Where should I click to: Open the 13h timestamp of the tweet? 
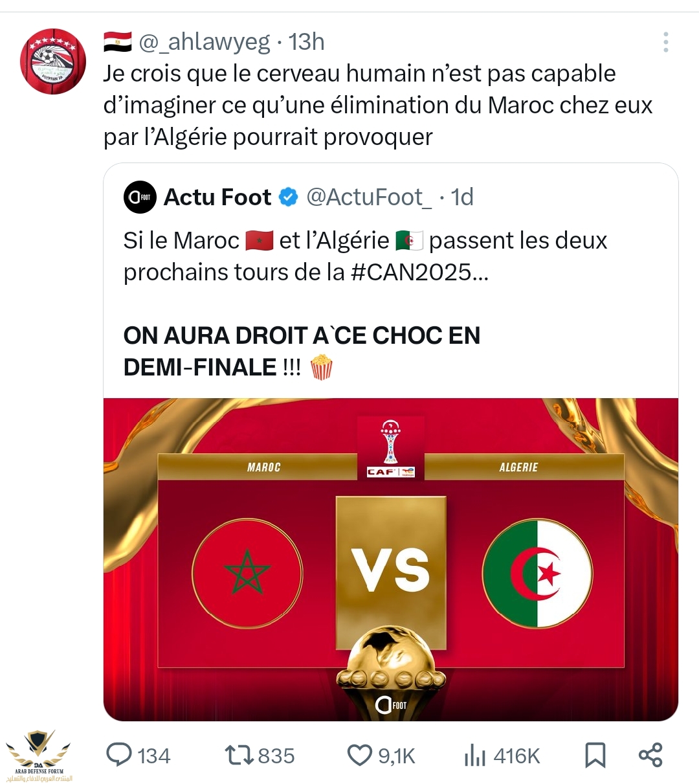click(x=306, y=42)
